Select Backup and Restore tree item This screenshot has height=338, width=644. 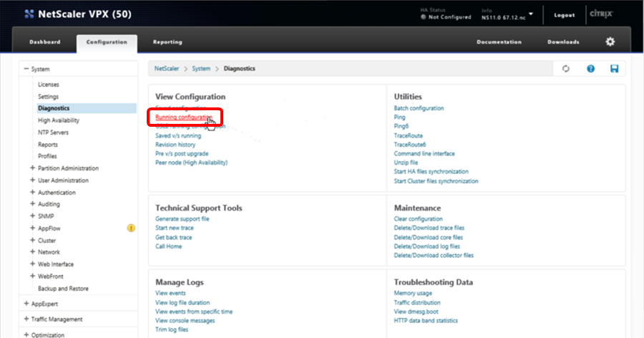tap(63, 289)
